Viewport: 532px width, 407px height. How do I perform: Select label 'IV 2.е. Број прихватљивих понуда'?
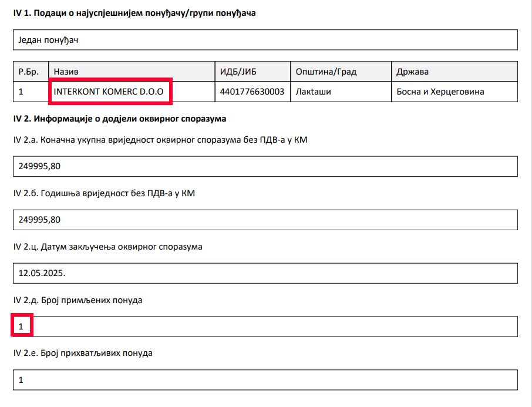83,353
